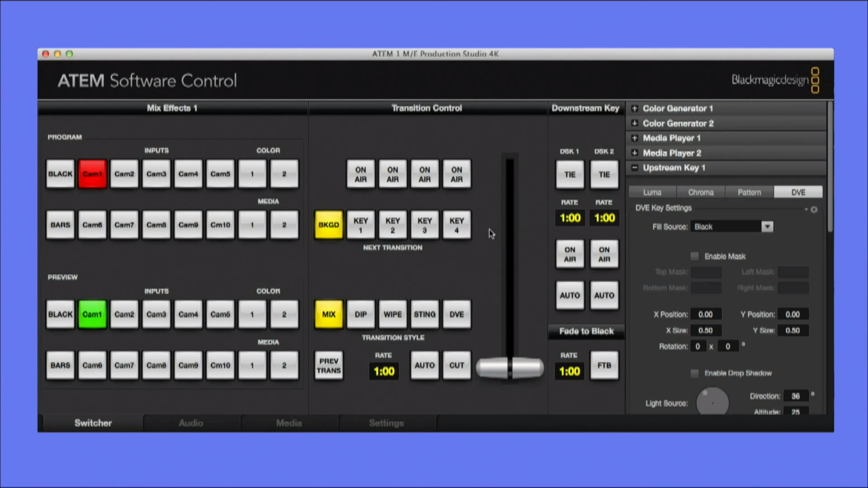Select BARS on the Program bus
Viewport: 868px width, 488px height.
tap(60, 224)
